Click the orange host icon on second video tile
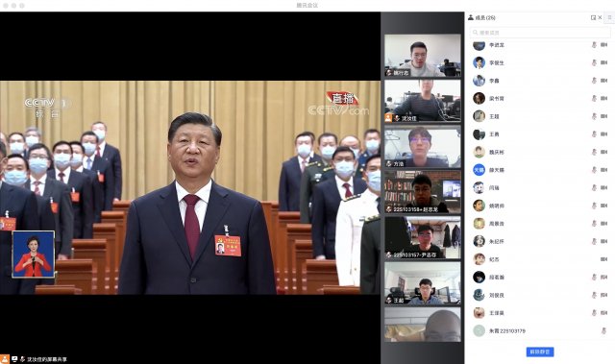Screen dimensions: 615x364 388,117
